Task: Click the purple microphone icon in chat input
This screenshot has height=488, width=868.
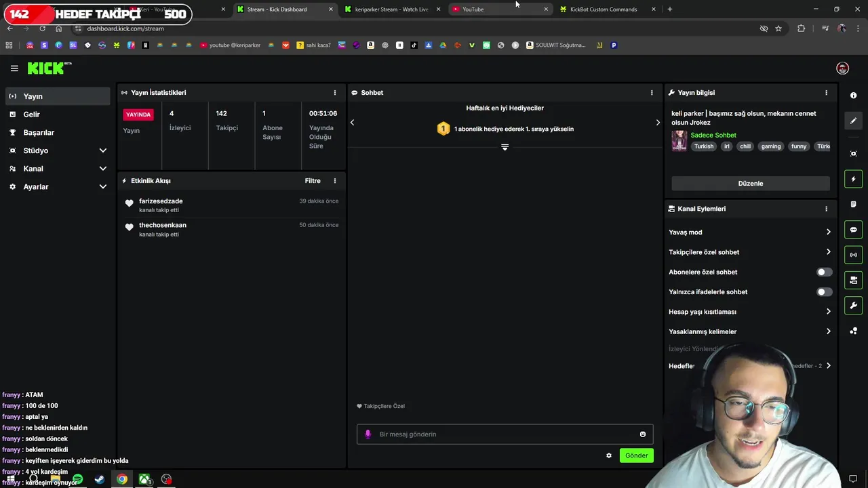Action: [368, 434]
